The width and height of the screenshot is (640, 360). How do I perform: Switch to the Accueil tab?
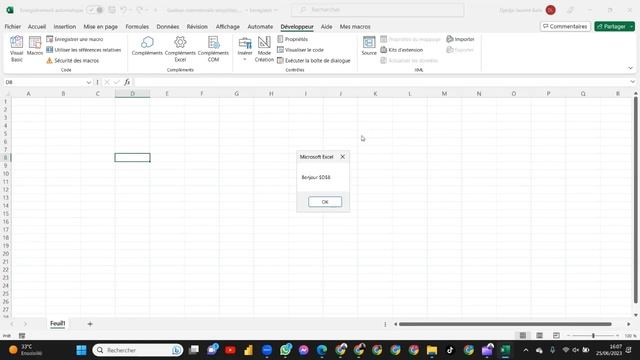click(x=37, y=27)
